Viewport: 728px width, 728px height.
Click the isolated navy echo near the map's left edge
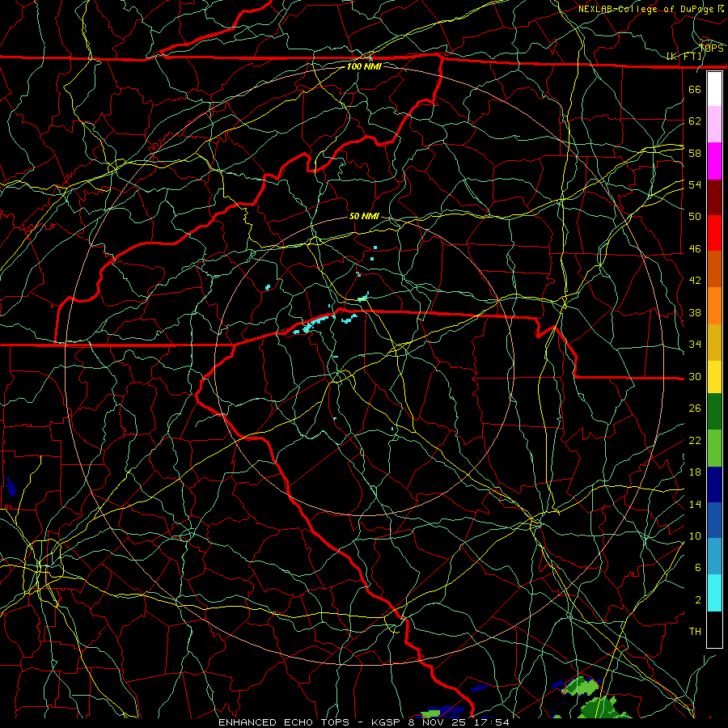point(11,486)
